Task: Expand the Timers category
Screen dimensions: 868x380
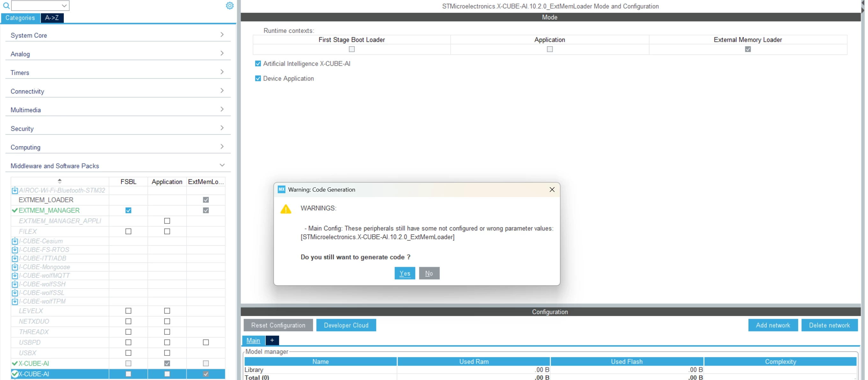Action: coord(118,72)
